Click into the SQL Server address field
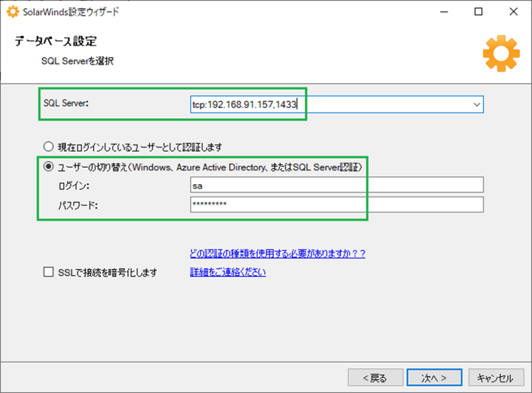 [337, 104]
